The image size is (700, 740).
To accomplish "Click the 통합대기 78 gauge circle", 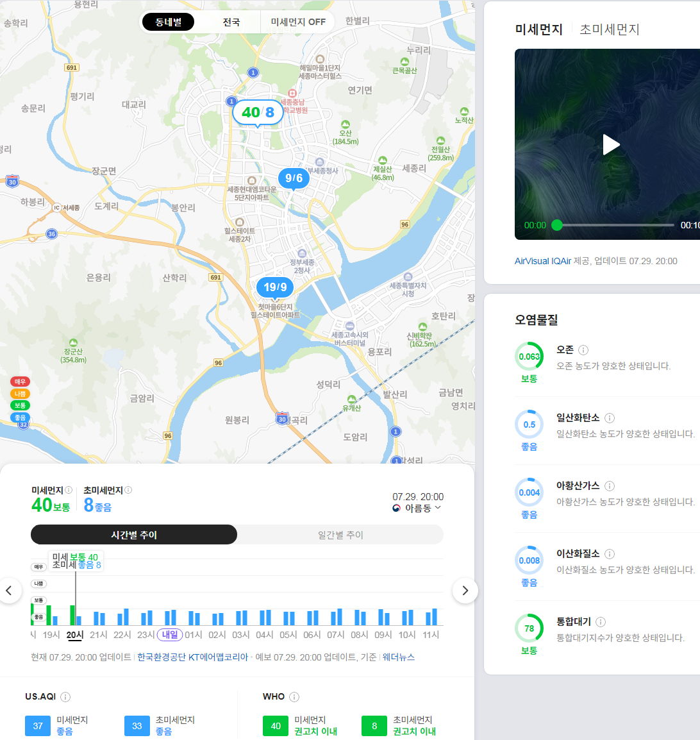I will tap(529, 628).
